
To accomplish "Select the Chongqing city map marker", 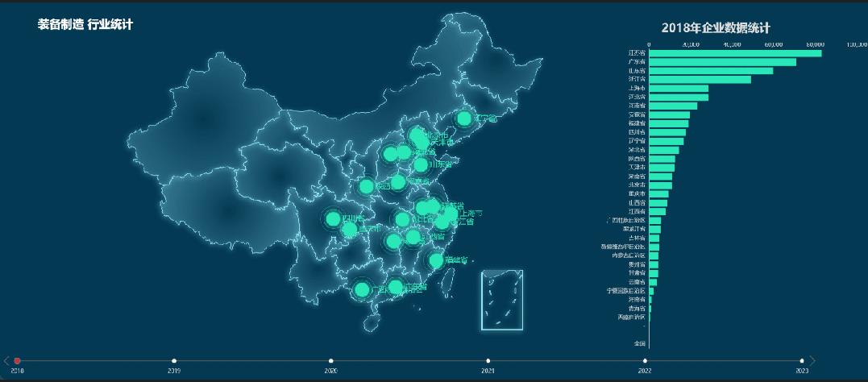I will [x=350, y=230].
